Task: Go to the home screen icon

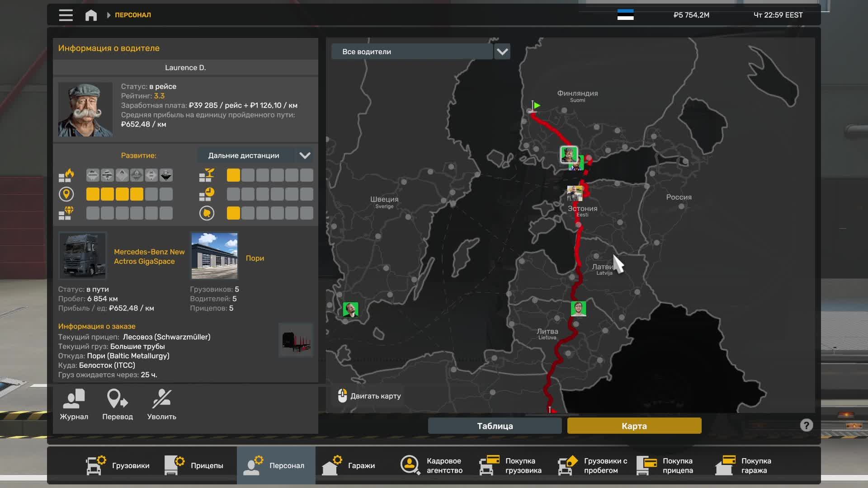Action: (x=91, y=15)
